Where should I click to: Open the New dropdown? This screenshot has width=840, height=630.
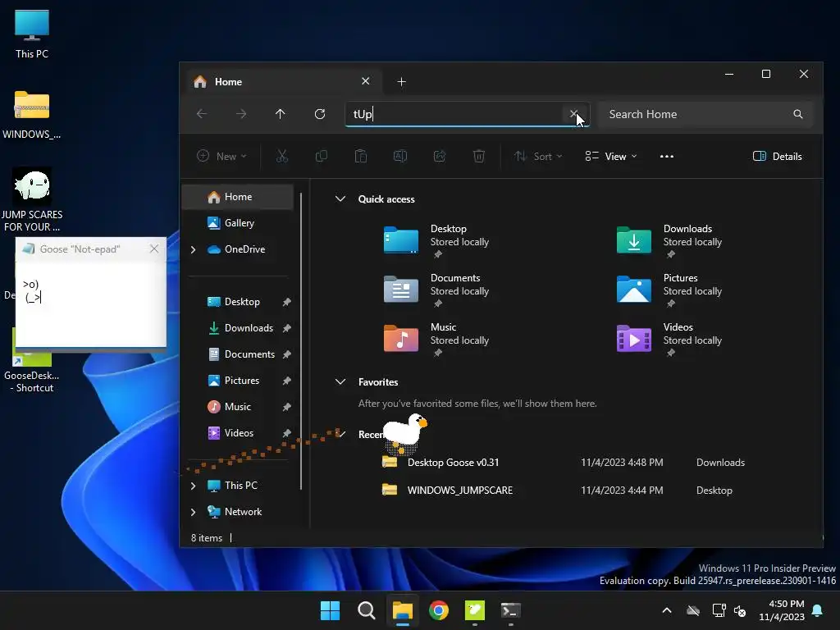point(221,157)
